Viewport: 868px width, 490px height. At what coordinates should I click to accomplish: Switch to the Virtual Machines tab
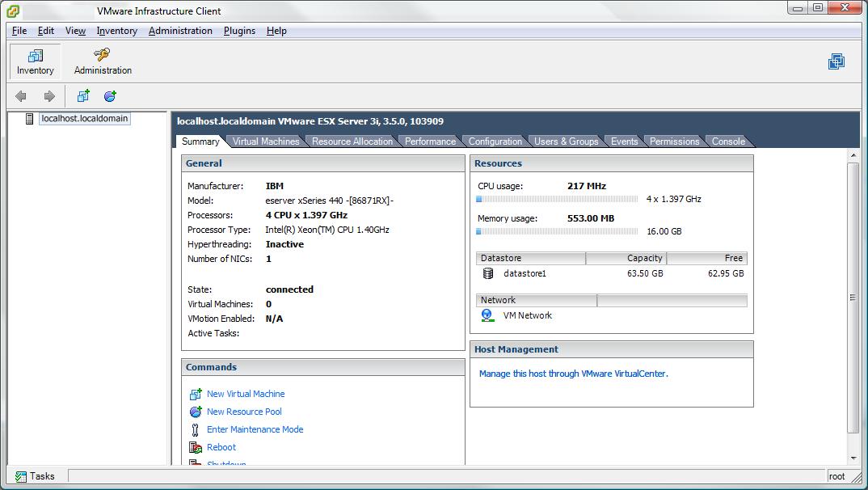(265, 142)
